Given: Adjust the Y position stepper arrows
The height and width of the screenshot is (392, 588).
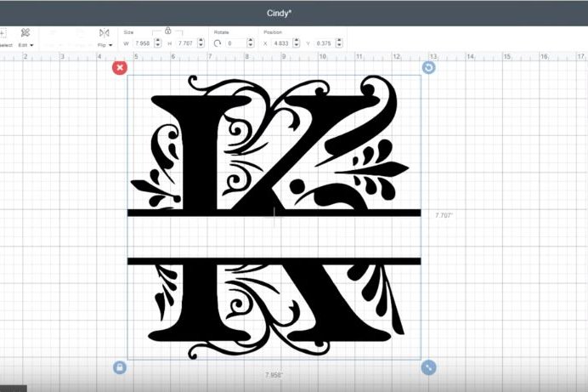Looking at the screenshot, I should coord(339,43).
